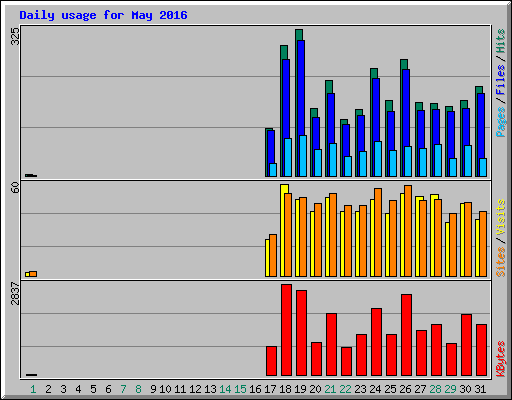512x400 pixels.
Task: Click the 60 visits axis value
Action: [x=15, y=188]
